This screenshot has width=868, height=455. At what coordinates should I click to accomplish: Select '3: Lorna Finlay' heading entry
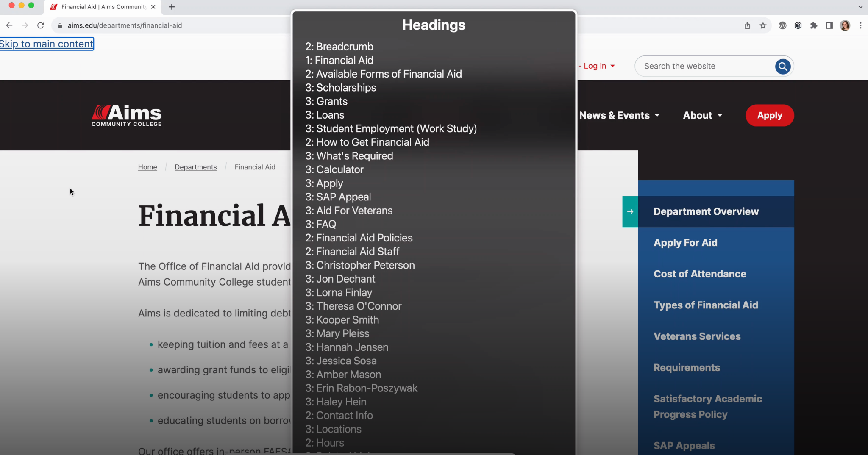coord(338,292)
